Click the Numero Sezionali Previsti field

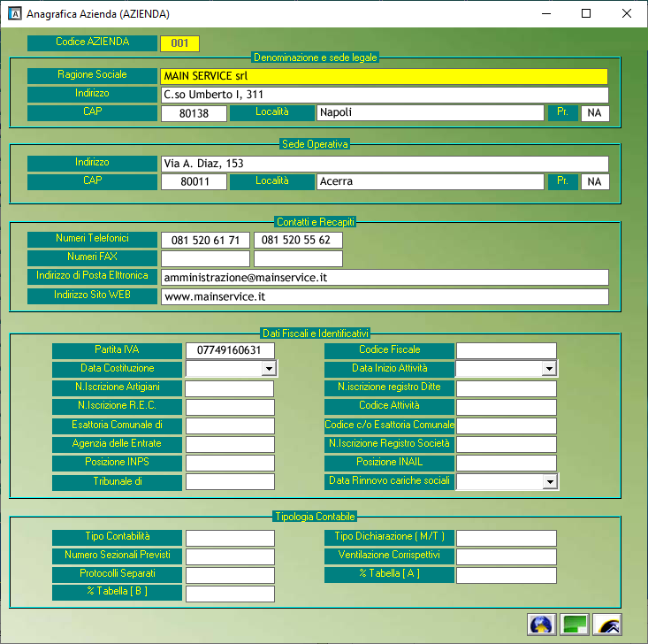tap(230, 556)
